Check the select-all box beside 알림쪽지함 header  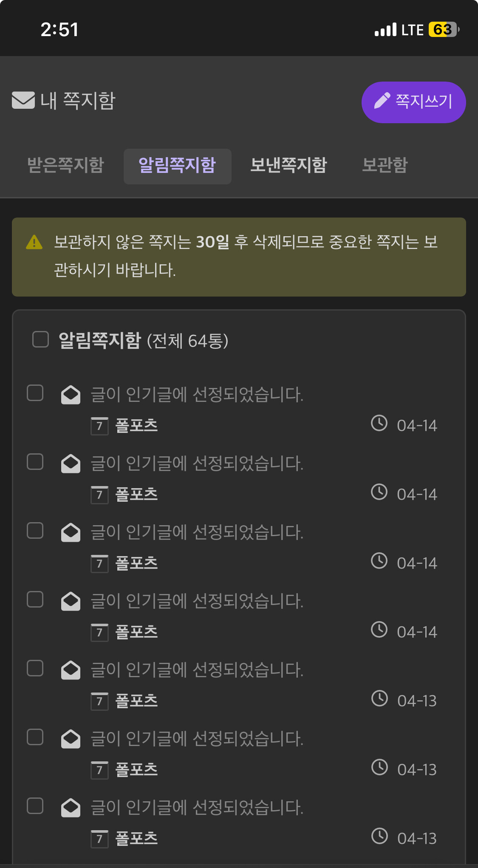click(x=41, y=339)
